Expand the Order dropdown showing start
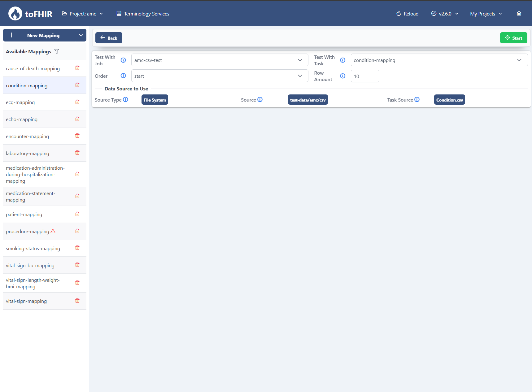 (220, 76)
